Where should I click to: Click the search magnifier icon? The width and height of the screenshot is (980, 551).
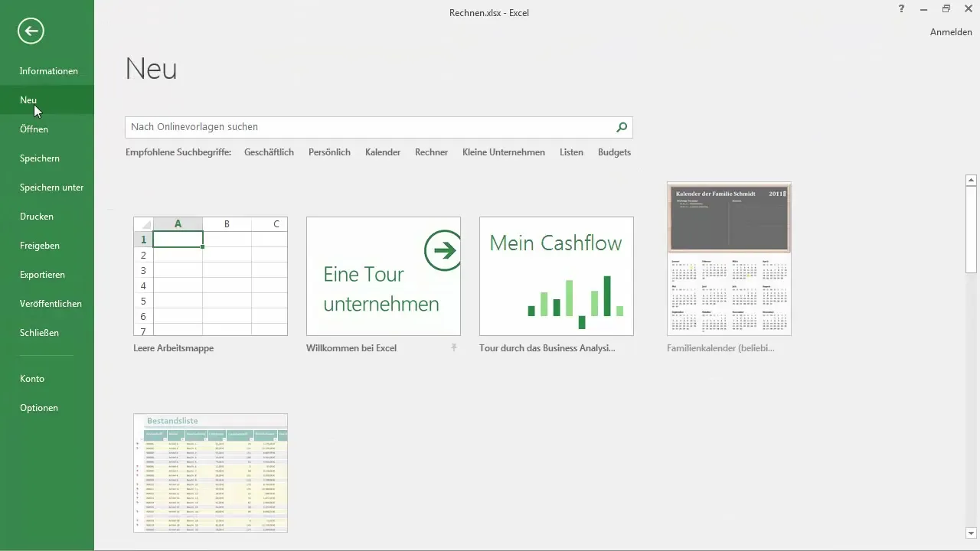622,127
